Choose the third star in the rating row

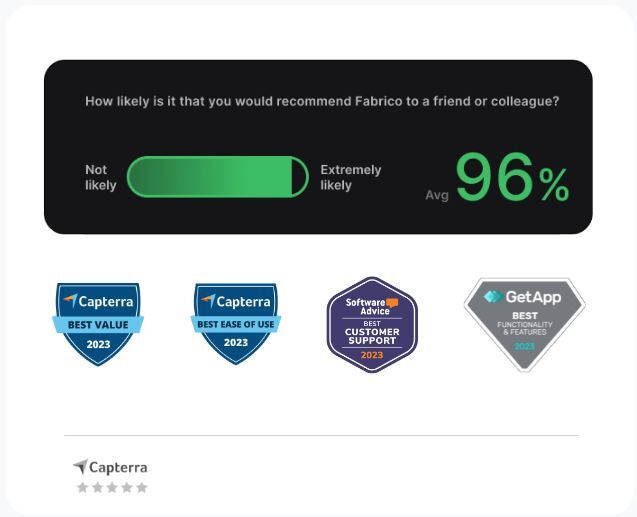tap(112, 487)
